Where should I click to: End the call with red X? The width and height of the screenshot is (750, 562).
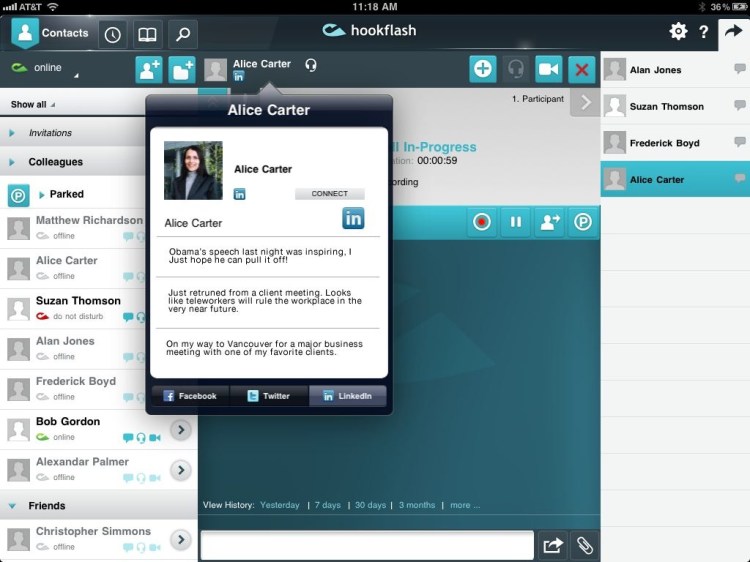[x=582, y=70]
